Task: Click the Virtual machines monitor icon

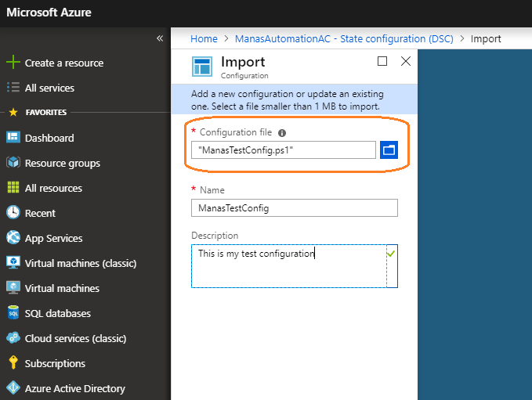Action: 13,287
